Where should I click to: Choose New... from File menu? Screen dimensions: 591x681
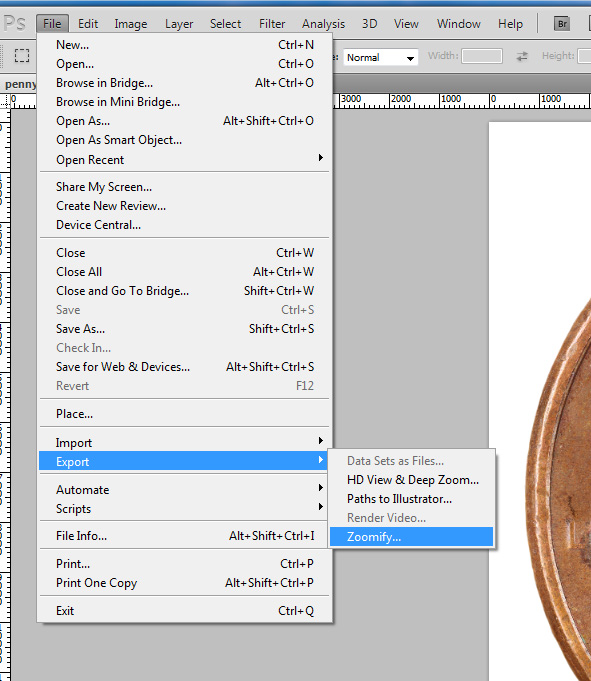click(185, 45)
